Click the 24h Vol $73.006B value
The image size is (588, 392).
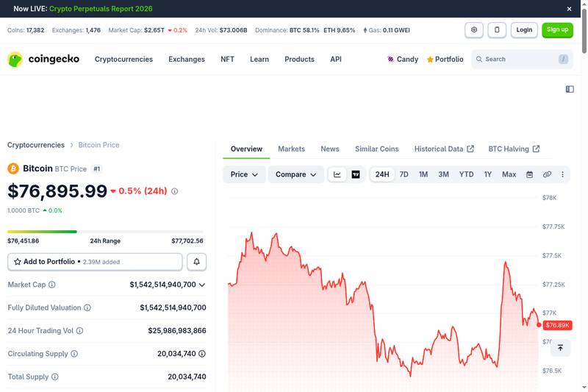(x=233, y=30)
